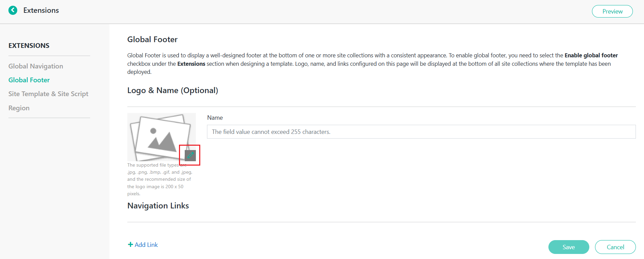
Task: Select Global Footer in the sidebar
Action: (29, 80)
